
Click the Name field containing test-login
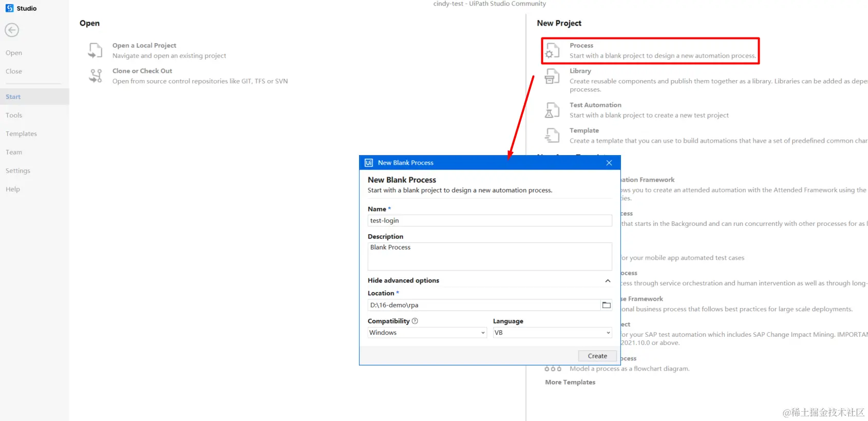490,221
